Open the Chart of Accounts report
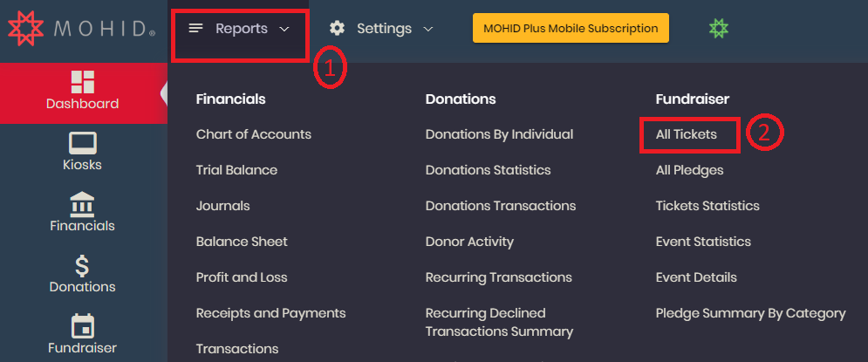The width and height of the screenshot is (868, 362). 254,134
